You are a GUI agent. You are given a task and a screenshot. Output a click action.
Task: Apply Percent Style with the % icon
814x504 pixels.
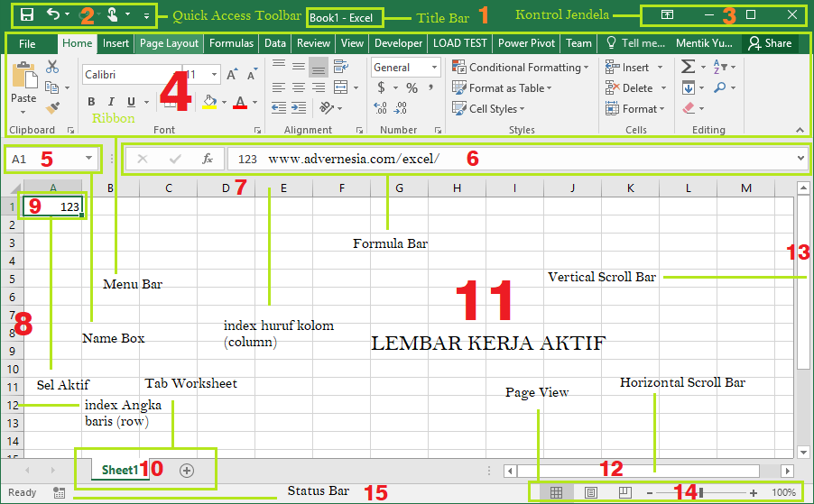coord(412,87)
